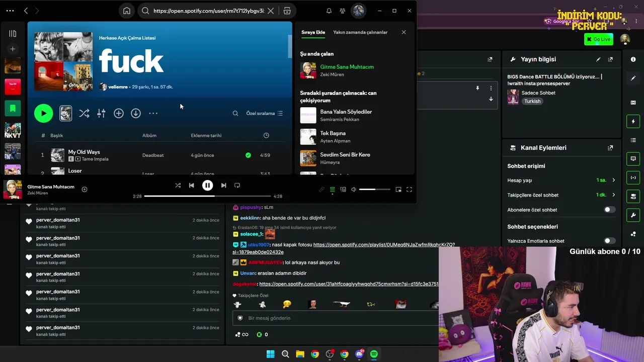Clear the Spotify search field text
This screenshot has width=644, height=362.
click(x=271, y=11)
